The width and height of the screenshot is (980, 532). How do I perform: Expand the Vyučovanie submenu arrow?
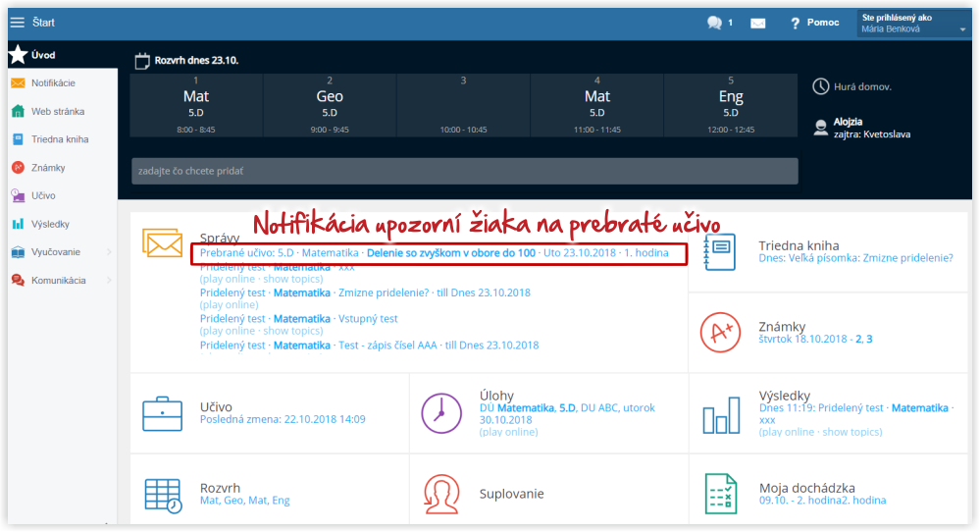click(x=109, y=252)
